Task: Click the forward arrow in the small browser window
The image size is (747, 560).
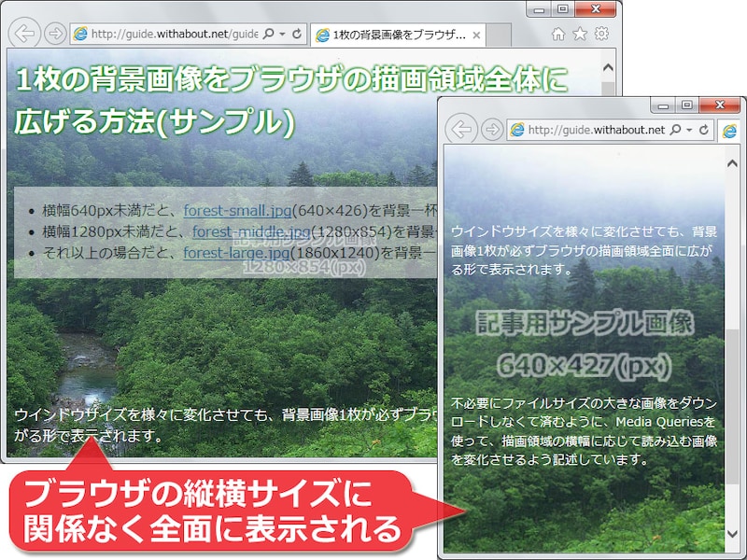Action: click(492, 129)
